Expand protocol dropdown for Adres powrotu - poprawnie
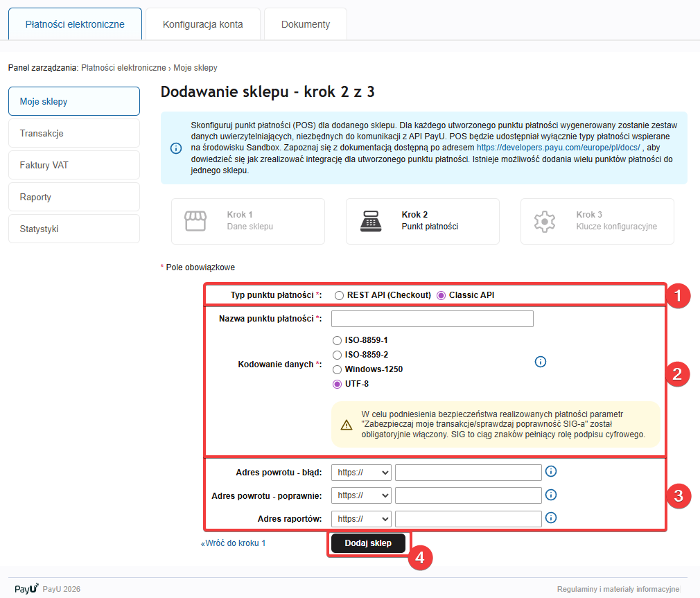Image resolution: width=700 pixels, height=598 pixels. pos(361,495)
